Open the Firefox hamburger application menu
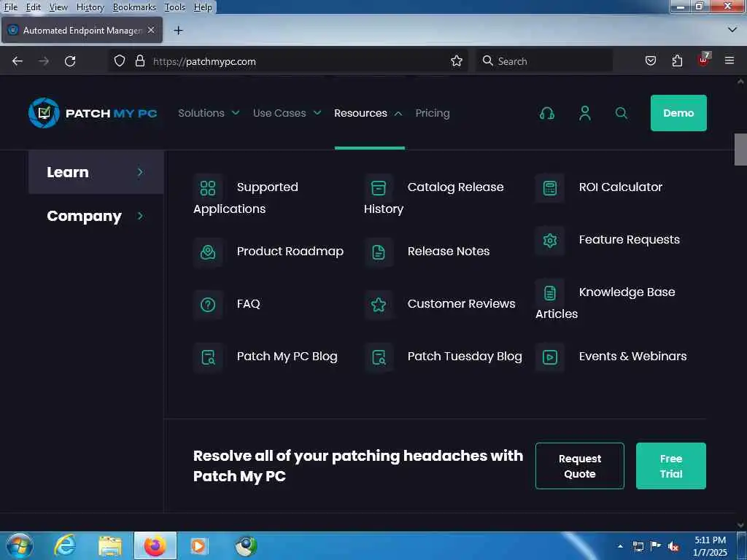 click(x=729, y=60)
